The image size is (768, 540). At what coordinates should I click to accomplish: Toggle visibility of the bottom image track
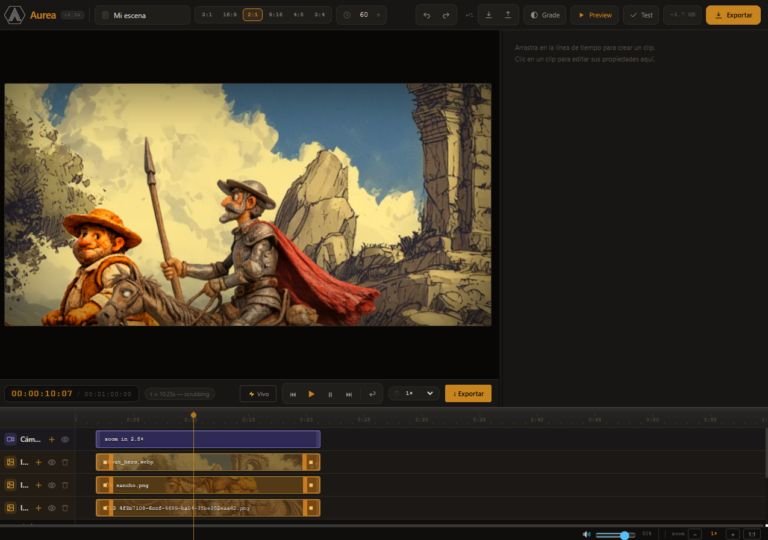tap(52, 508)
